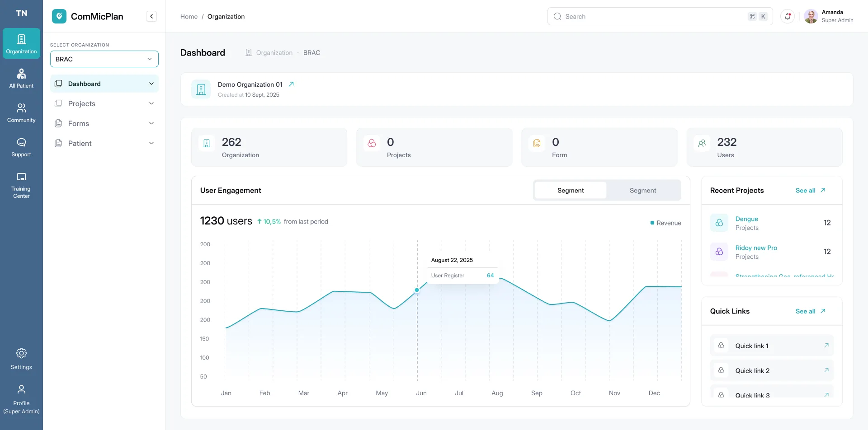Screen dimensions: 868x430
Task: Click the Revenue legend swatch
Action: tap(652, 223)
